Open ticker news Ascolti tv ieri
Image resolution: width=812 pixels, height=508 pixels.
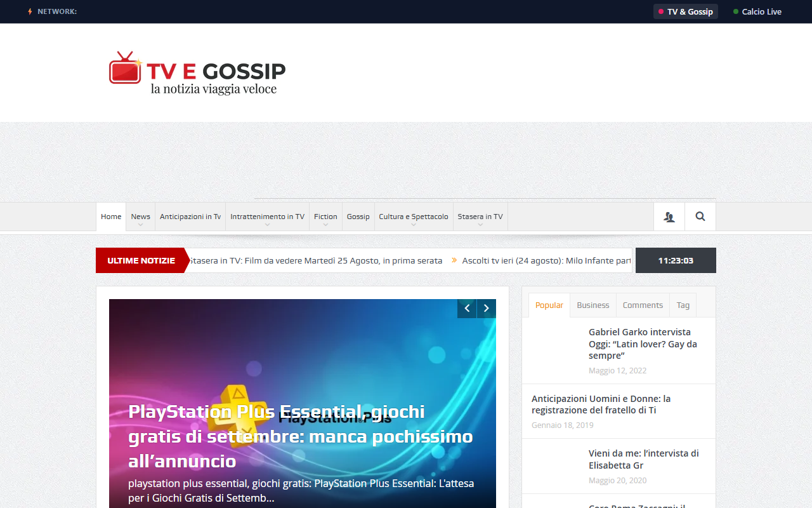point(547,260)
